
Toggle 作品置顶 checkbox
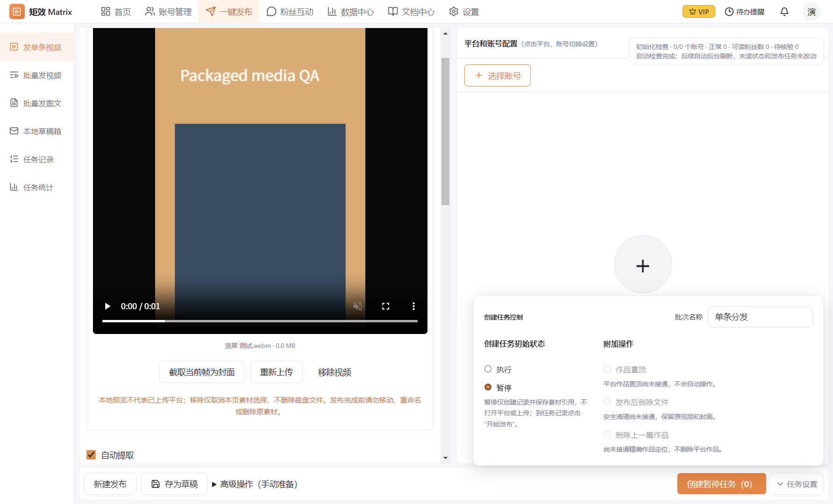pos(607,369)
